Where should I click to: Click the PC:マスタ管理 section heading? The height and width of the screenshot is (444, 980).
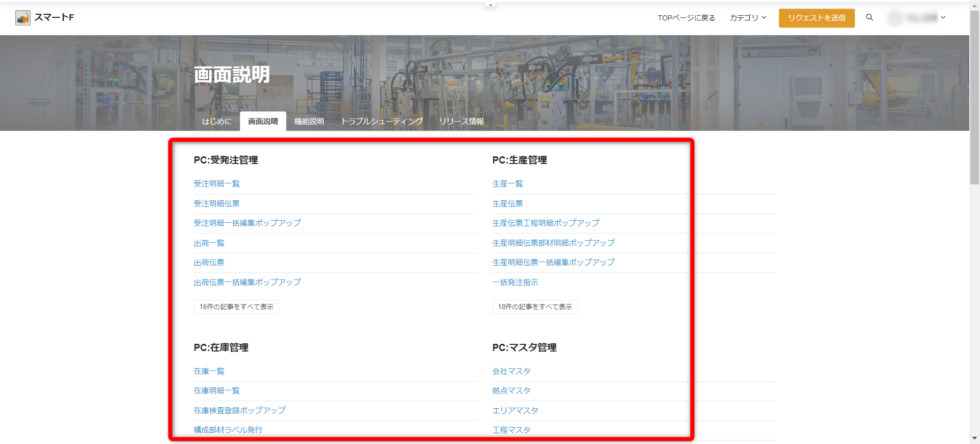(x=524, y=348)
